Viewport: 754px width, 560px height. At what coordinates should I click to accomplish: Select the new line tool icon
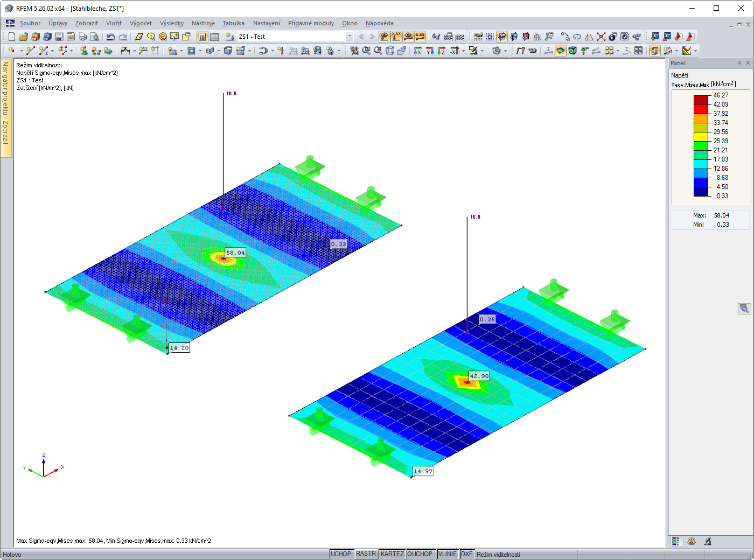[x=30, y=51]
